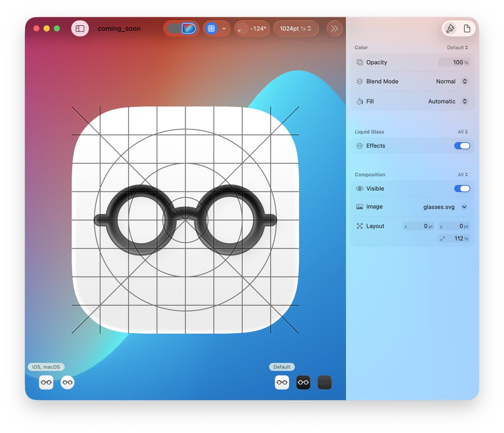
Task: Click the Liquid Glass section header
Action: coord(369,132)
